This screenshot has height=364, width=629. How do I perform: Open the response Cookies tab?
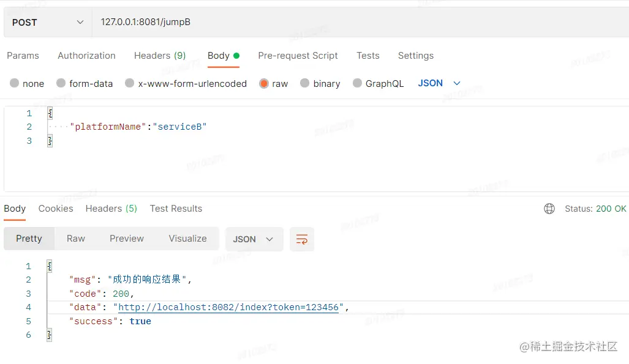pyautogui.click(x=56, y=209)
